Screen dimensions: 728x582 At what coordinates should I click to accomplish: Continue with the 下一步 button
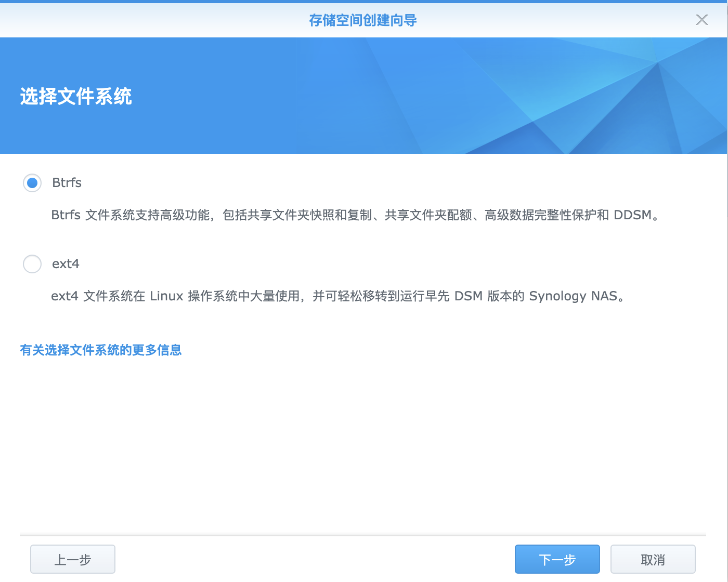coord(557,559)
